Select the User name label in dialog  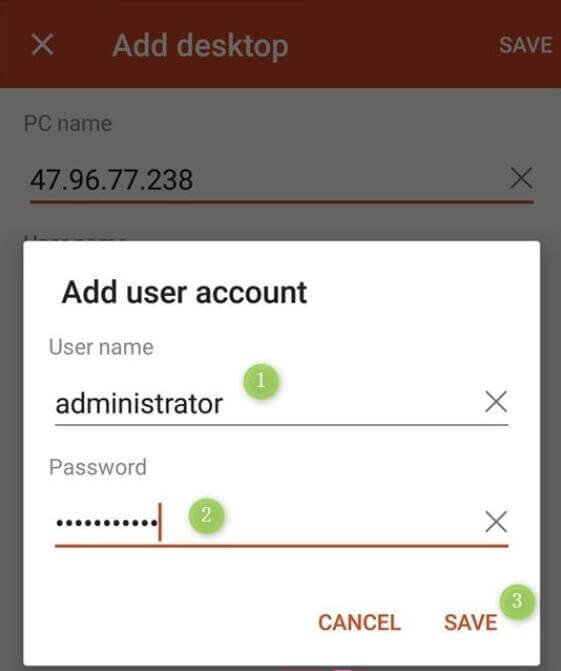pyautogui.click(x=101, y=347)
